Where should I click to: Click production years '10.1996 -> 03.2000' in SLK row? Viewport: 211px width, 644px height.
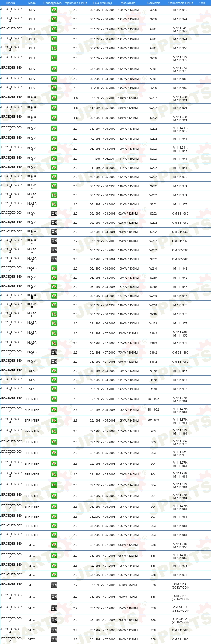(x=103, y=380)
